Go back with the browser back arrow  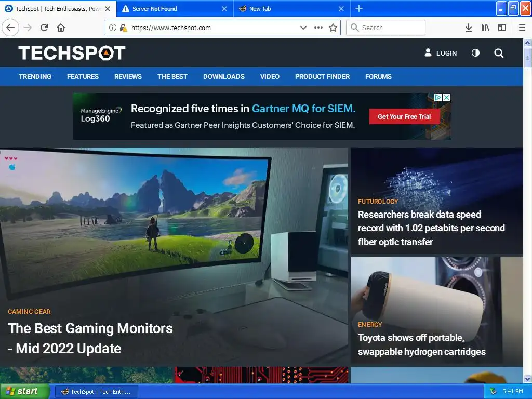coord(10,28)
